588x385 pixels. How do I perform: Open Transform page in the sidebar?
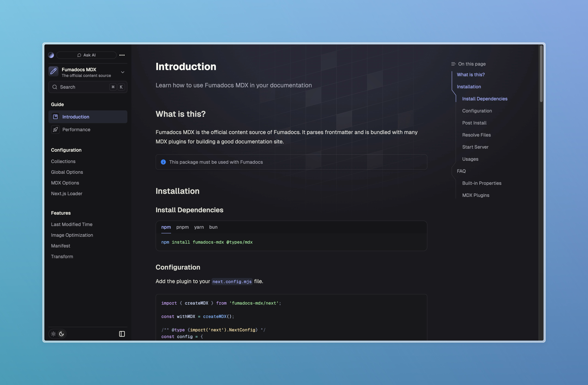click(x=62, y=256)
